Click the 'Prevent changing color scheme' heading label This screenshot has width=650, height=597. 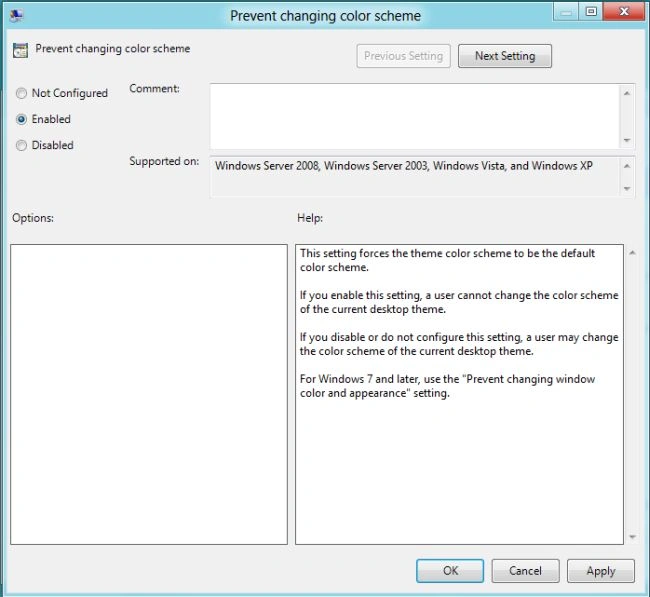coord(113,49)
